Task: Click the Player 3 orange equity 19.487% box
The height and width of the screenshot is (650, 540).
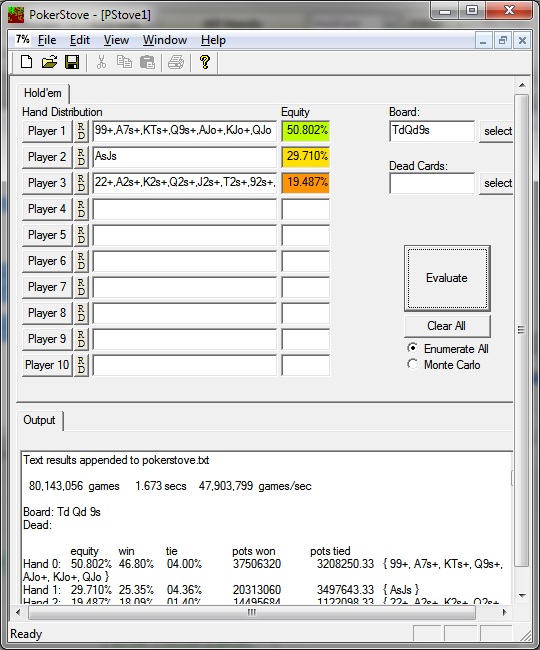Action: point(305,183)
